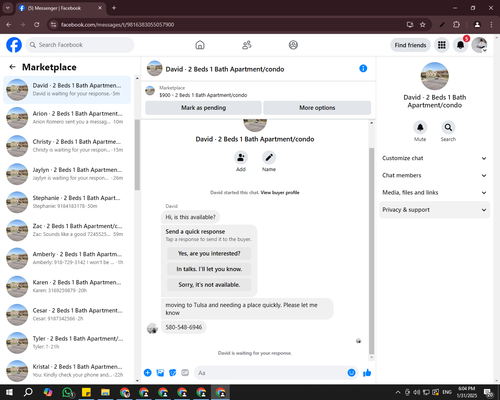Open more actions plus icon in composer
This screenshot has width=500, height=400.
(148, 373)
